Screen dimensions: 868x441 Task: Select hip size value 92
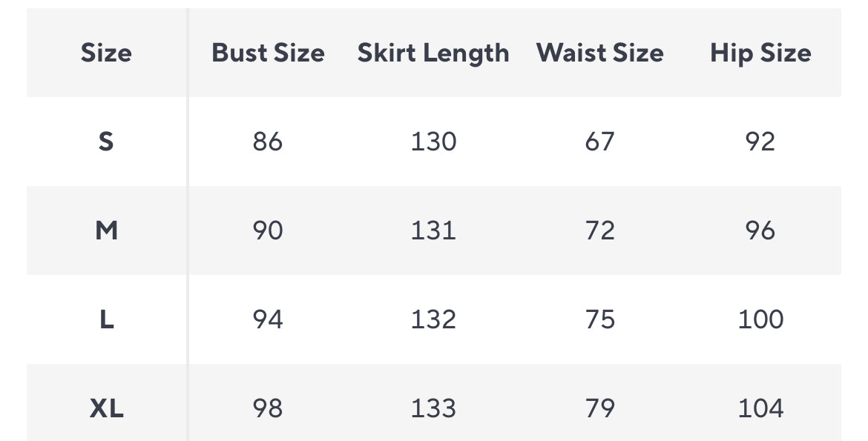[x=760, y=141]
